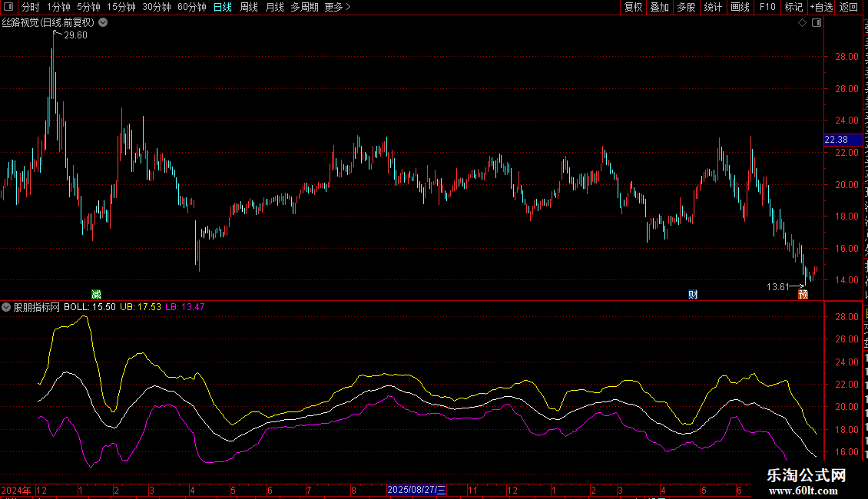This screenshot has height=499, width=868.
Task: Open the 多股 multi-stock view
Action: 686,7
